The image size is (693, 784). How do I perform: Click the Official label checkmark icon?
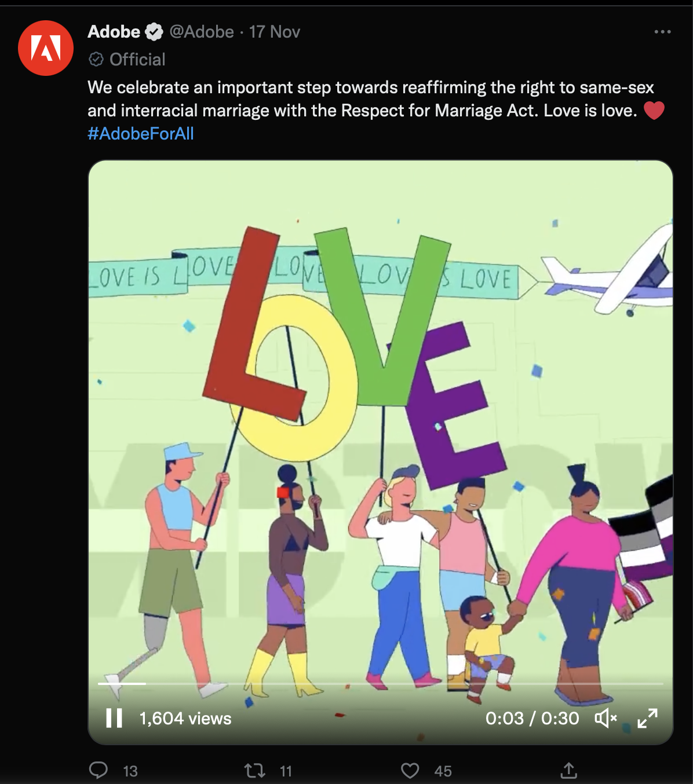tap(96, 59)
